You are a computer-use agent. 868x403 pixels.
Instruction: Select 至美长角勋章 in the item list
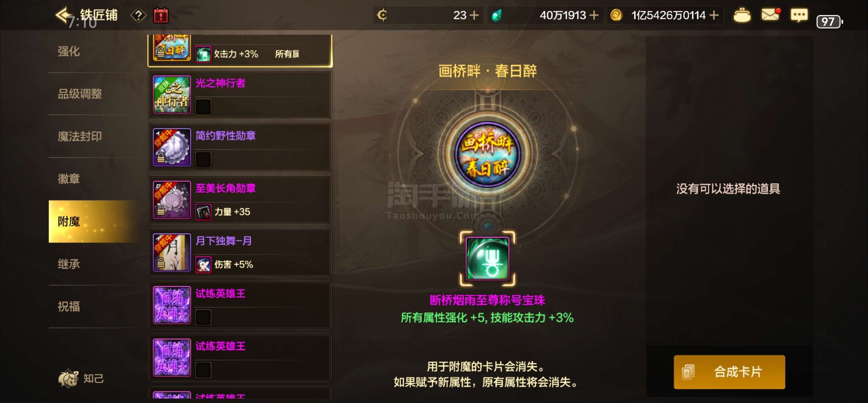pyautogui.click(x=240, y=200)
